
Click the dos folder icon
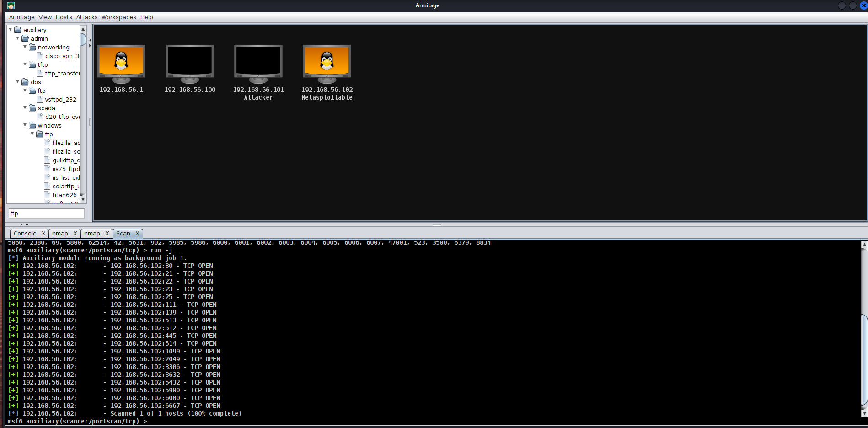click(25, 82)
